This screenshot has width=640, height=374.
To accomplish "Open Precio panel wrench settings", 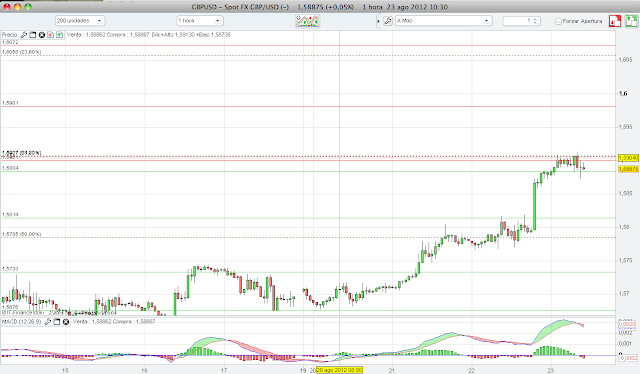I will click(x=24, y=35).
